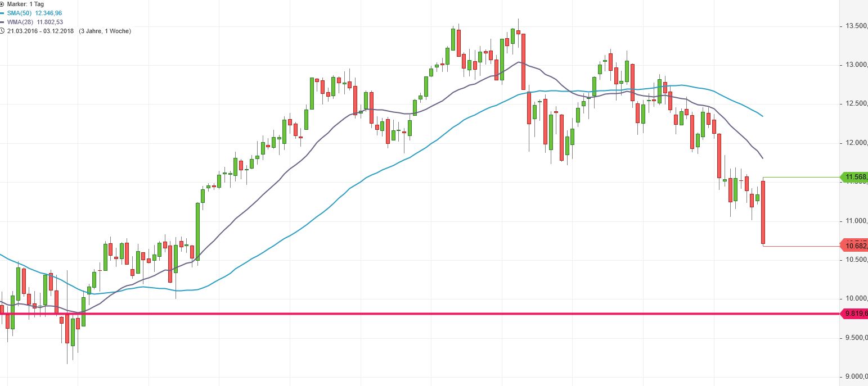The image size is (868, 386).
Task: Click the red 10.682 price tag
Action: pos(854,246)
